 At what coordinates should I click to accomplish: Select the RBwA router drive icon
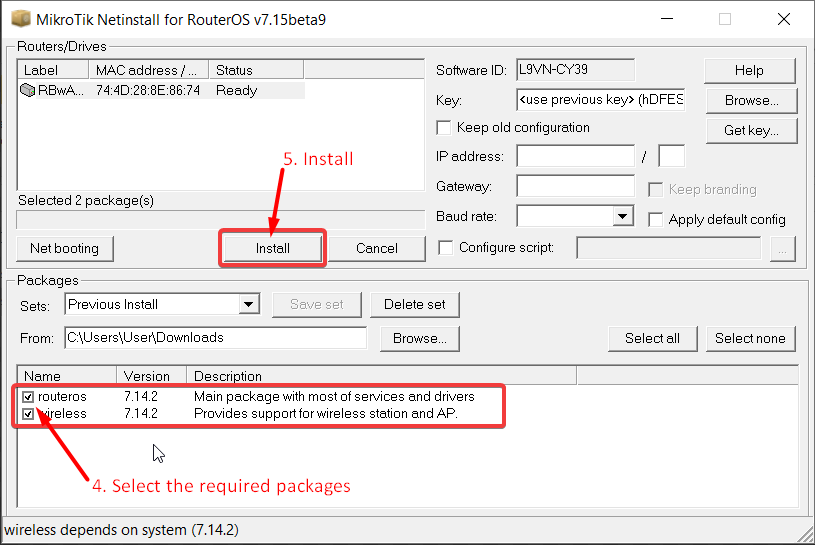28,90
